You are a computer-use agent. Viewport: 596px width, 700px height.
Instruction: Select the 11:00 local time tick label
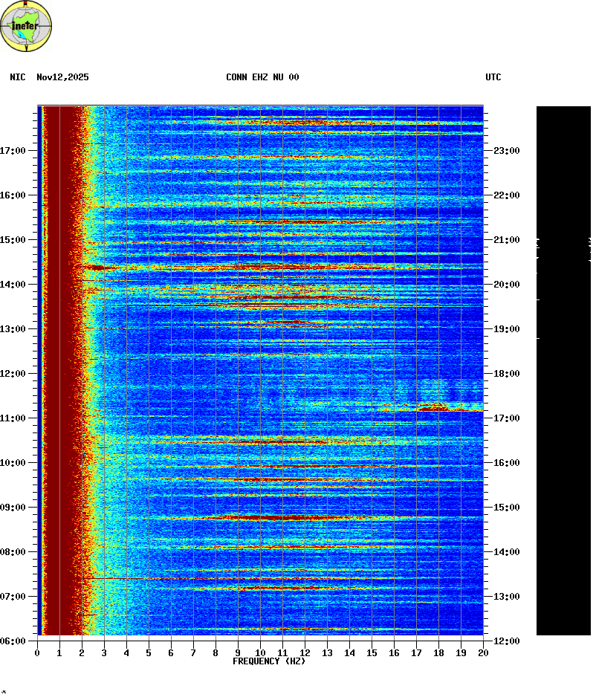pyautogui.click(x=13, y=418)
